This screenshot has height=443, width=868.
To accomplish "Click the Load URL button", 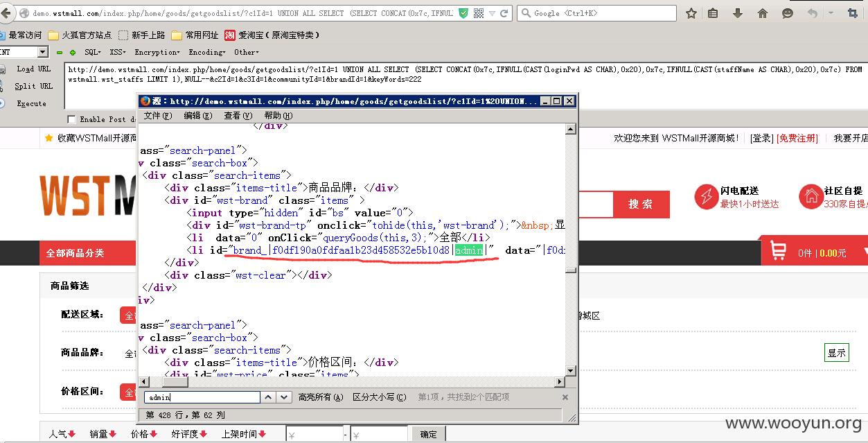I will click(34, 69).
